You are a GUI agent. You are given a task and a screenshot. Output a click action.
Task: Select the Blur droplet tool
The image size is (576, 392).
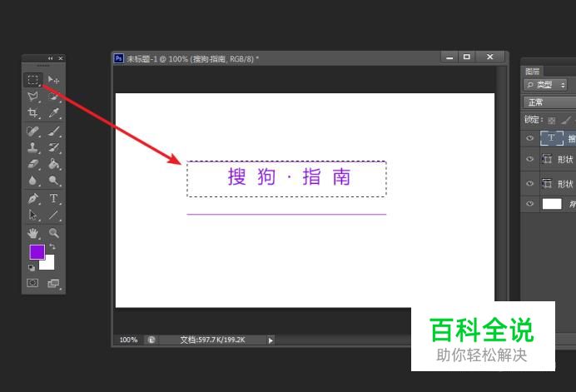click(x=33, y=180)
